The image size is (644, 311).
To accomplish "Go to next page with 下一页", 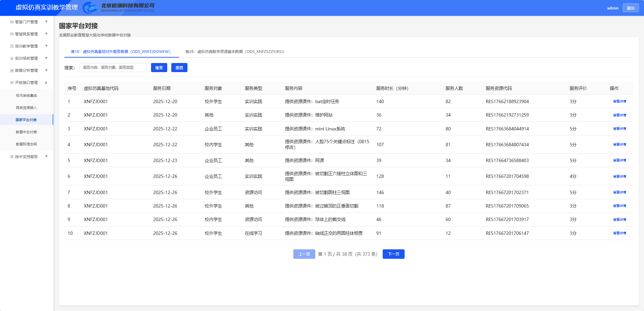I will [393, 254].
